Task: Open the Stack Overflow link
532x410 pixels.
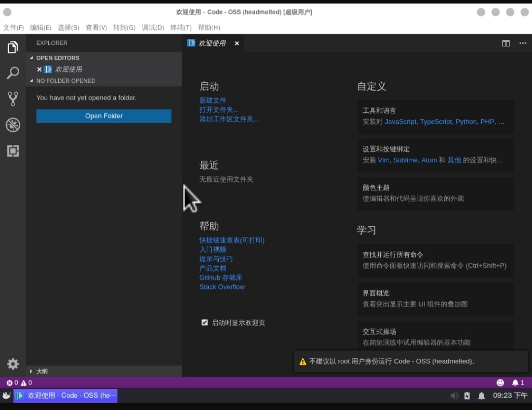Action: click(222, 287)
